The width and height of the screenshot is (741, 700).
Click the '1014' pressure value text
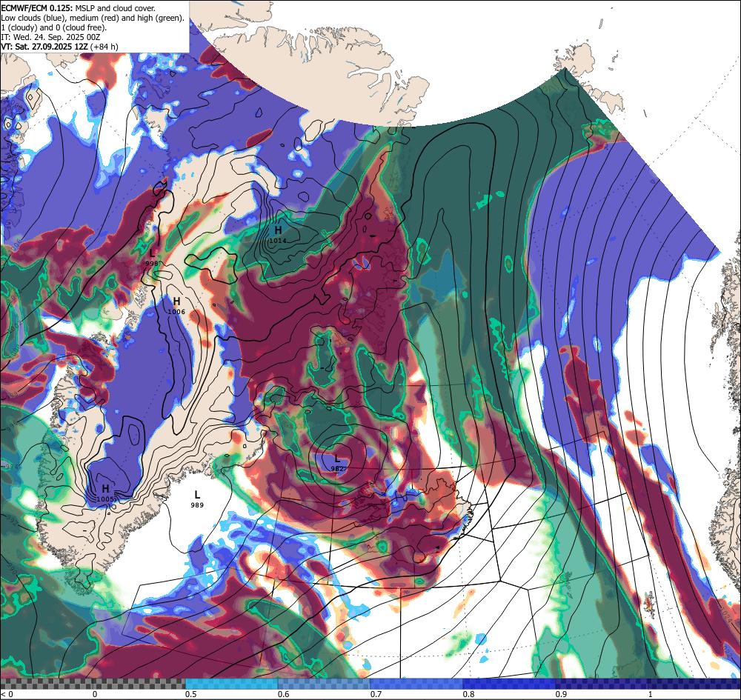[x=278, y=241]
